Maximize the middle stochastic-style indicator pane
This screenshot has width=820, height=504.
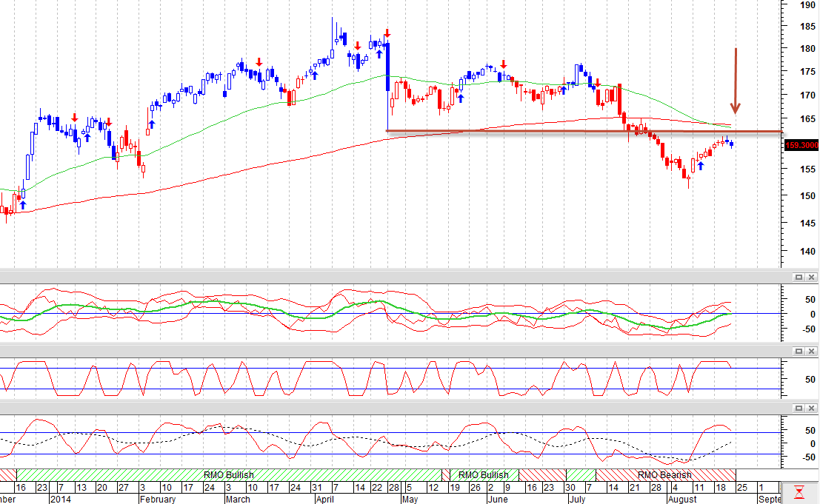coord(799,351)
